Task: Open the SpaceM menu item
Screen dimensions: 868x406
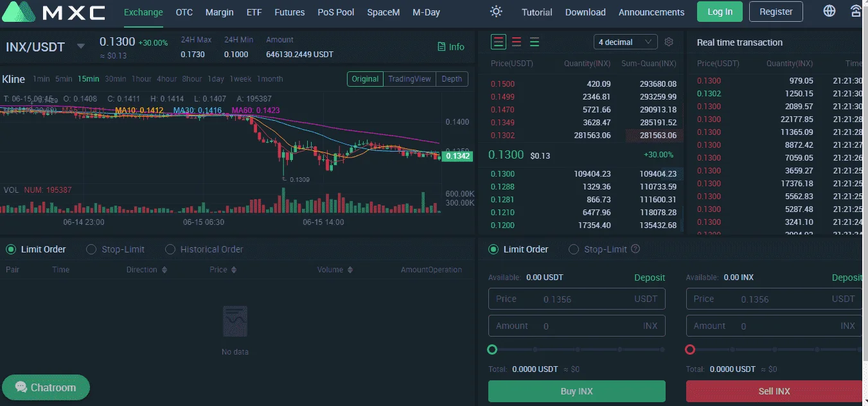Action: [384, 12]
